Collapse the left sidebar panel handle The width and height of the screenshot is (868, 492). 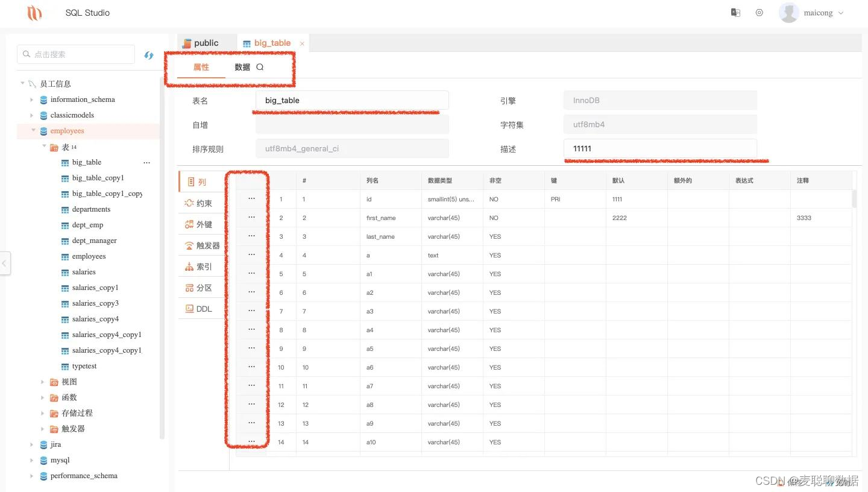pyautogui.click(x=5, y=263)
